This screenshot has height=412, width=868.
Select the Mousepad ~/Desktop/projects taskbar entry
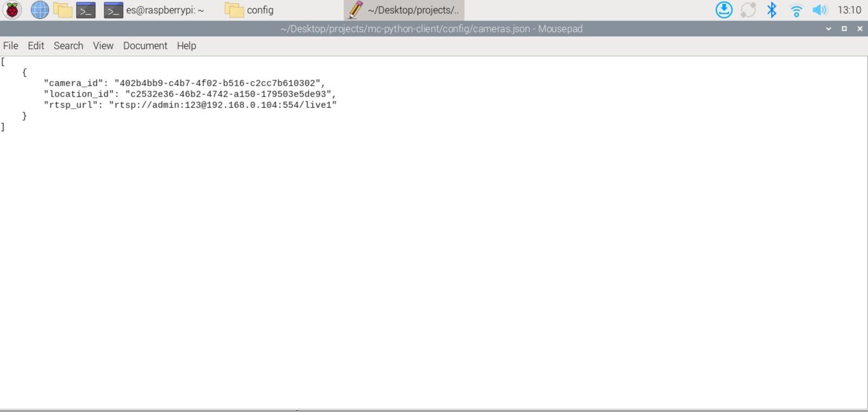(x=404, y=10)
